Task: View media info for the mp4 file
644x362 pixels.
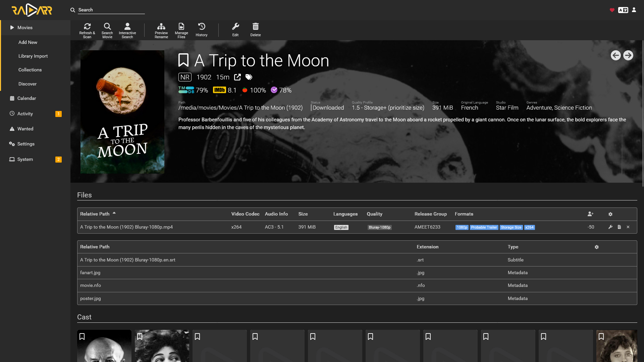Action: pyautogui.click(x=619, y=227)
